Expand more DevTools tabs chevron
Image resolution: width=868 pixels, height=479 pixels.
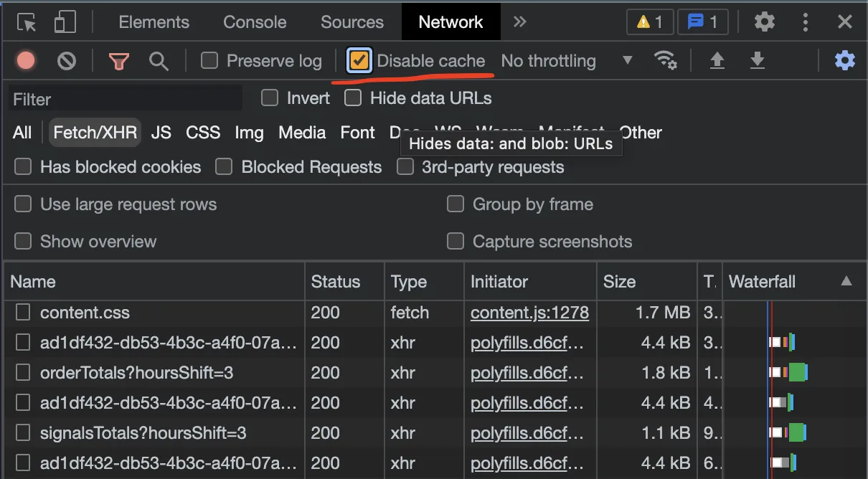[x=520, y=22]
